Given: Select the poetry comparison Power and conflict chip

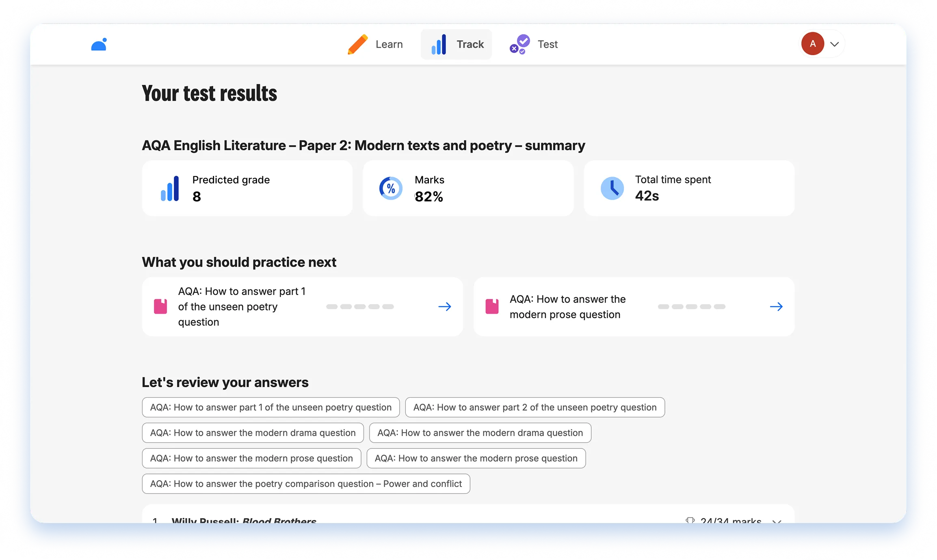Looking at the screenshot, I should click(306, 484).
